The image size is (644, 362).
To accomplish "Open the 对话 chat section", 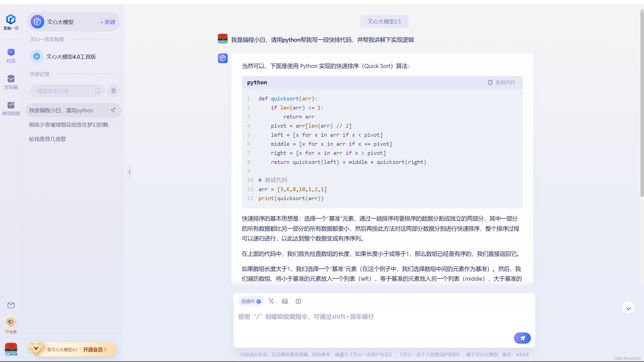I will pyautogui.click(x=11, y=56).
